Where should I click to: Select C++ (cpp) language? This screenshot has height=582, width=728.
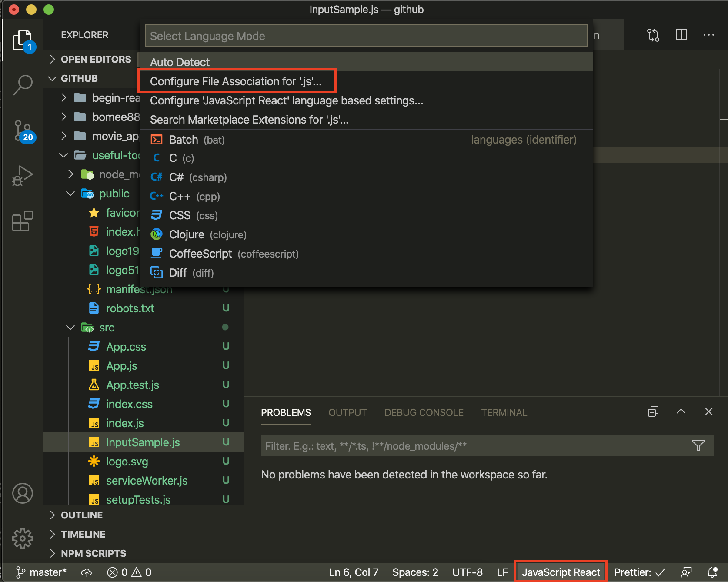[x=366, y=196]
